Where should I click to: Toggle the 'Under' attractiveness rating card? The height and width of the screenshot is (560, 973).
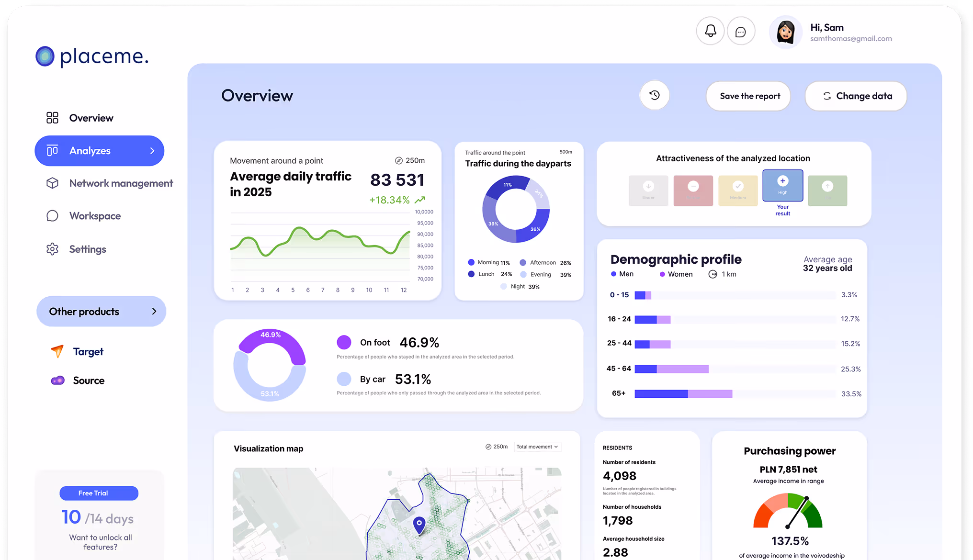click(648, 190)
